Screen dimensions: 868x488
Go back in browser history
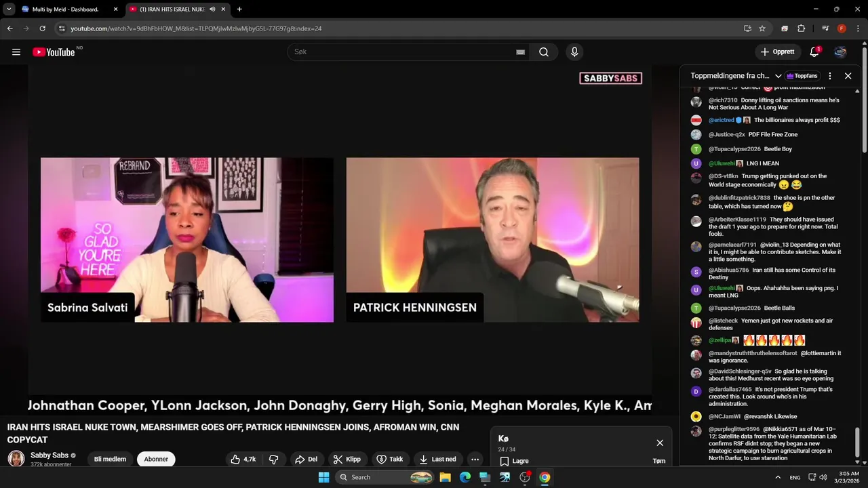pyautogui.click(x=9, y=28)
